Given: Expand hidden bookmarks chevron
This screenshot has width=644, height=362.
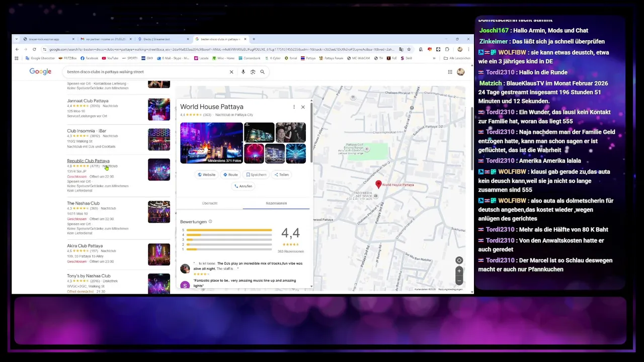Looking at the screenshot, I should (x=434, y=58).
